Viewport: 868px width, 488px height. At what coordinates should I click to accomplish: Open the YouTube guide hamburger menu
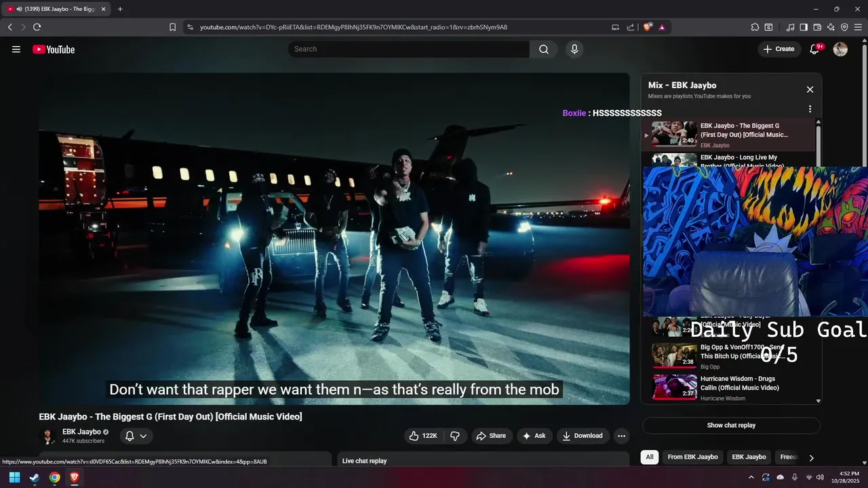click(x=16, y=49)
